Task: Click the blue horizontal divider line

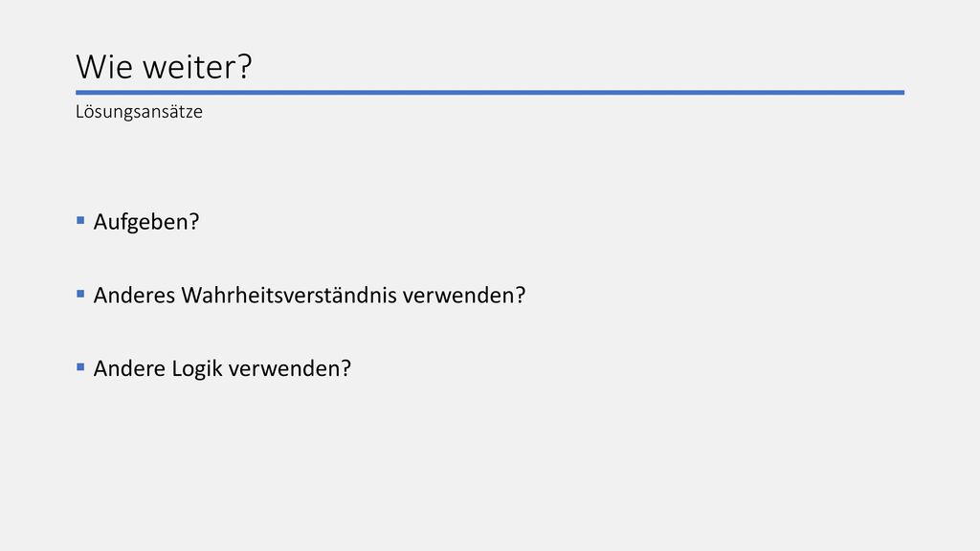Action: click(x=490, y=93)
